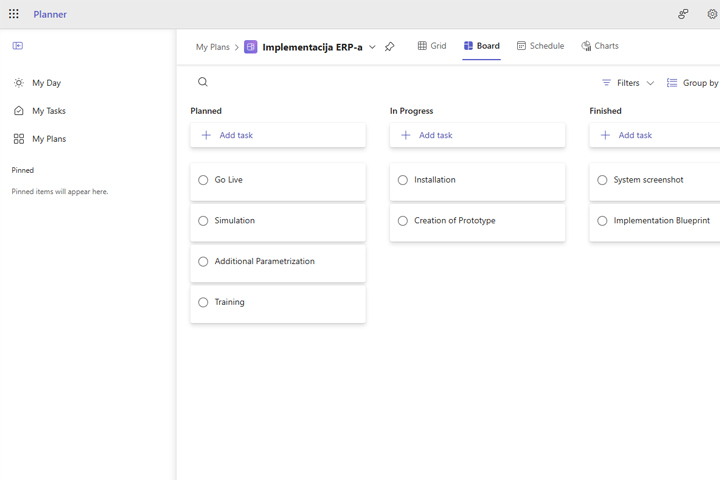720x480 pixels.
Task: Go to My Plans breadcrumb link
Action: [x=212, y=47]
